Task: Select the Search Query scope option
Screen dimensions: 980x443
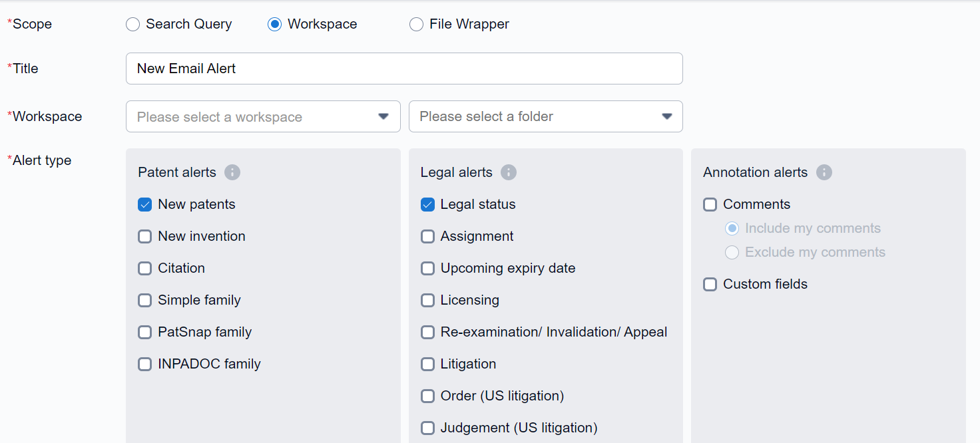Action: (x=133, y=25)
